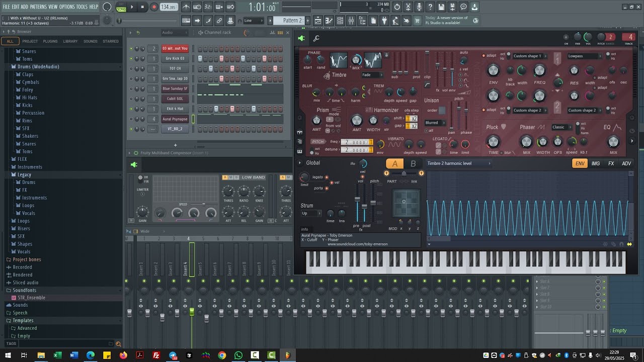This screenshot has width=644, height=362.
Task: Toggle the legato LED in Global
Action: [x=327, y=177]
